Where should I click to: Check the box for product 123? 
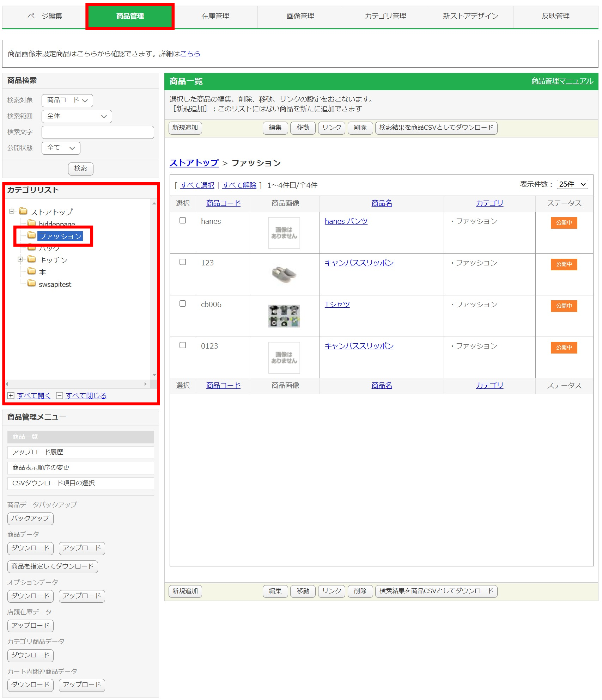pyautogui.click(x=183, y=262)
